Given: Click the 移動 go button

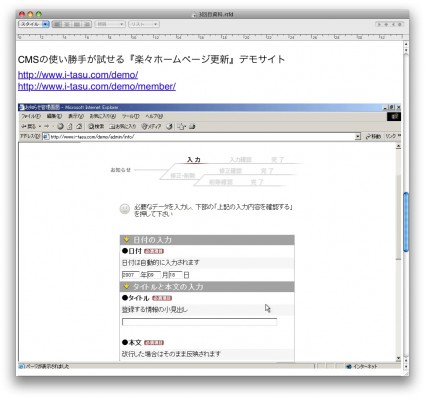Looking at the screenshot, I should pos(373,137).
